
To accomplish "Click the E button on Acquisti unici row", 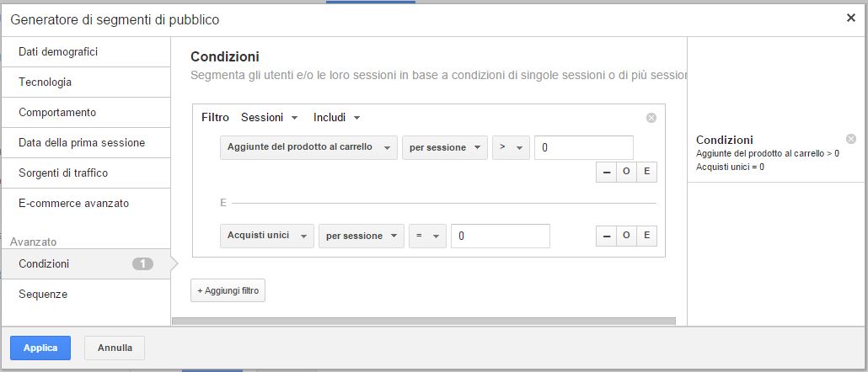I will [646, 236].
